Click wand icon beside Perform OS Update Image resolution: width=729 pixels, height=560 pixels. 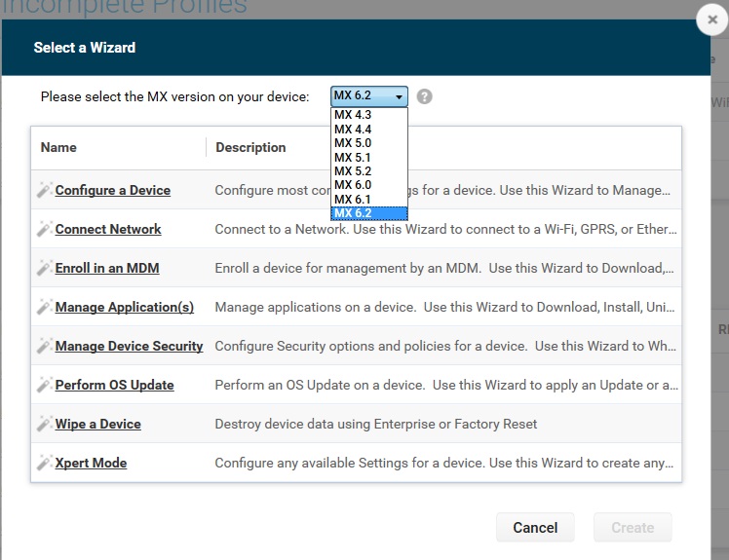pyautogui.click(x=44, y=385)
